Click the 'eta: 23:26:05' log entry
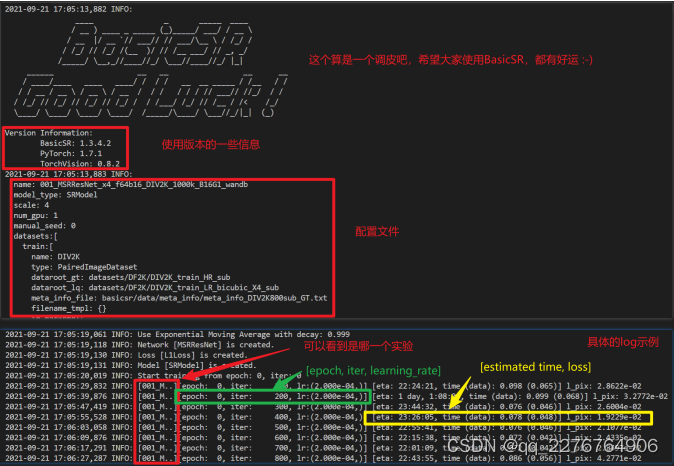674x466 pixels. [x=507, y=417]
